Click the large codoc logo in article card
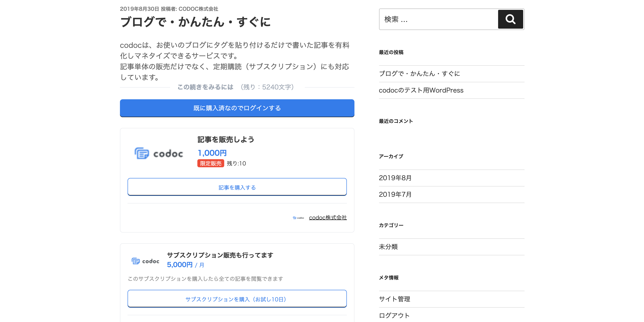The height and width of the screenshot is (322, 644). tap(159, 153)
